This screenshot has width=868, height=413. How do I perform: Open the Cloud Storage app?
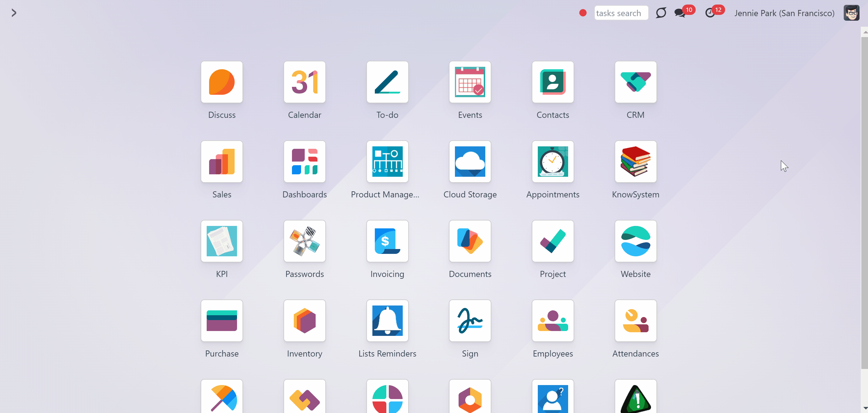(x=470, y=162)
